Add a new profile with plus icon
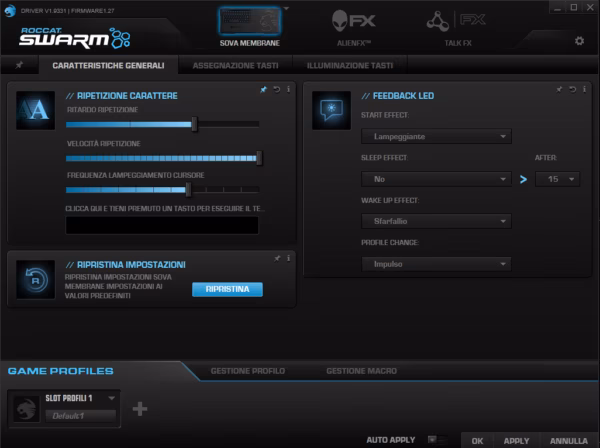Viewport: 600px width, 448px height. [140, 409]
